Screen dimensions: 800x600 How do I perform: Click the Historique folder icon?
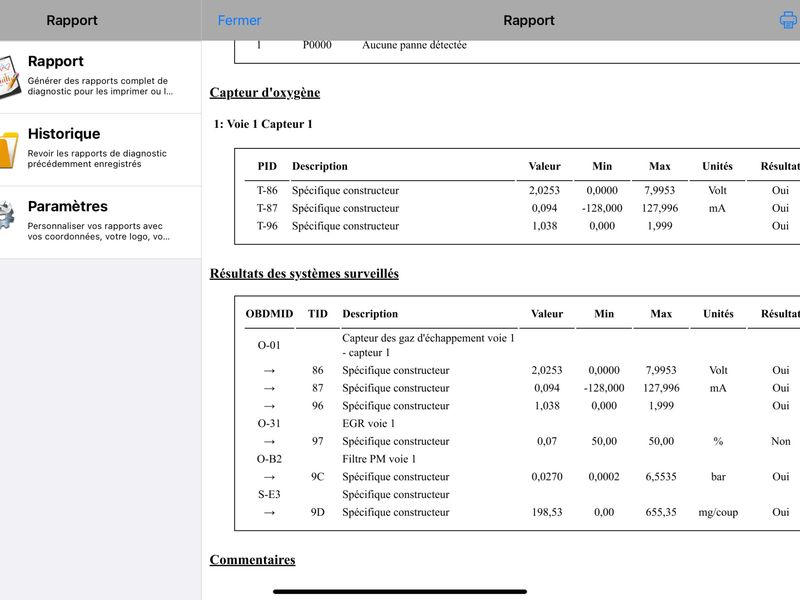point(9,150)
